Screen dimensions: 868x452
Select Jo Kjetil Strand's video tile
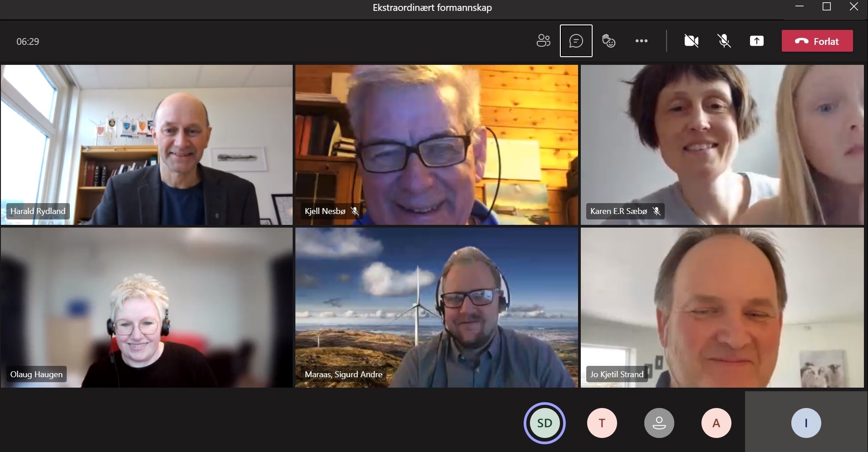click(x=722, y=307)
